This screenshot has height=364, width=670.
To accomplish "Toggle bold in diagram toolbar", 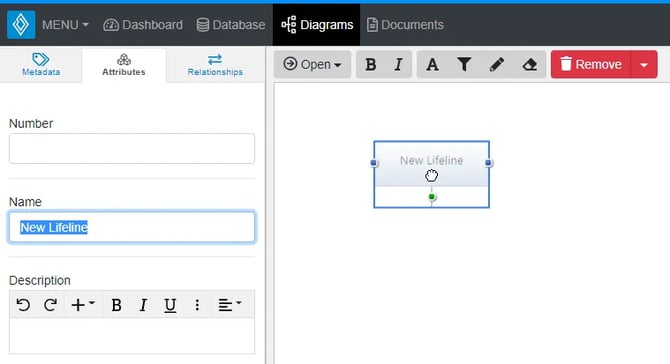I will click(x=370, y=65).
